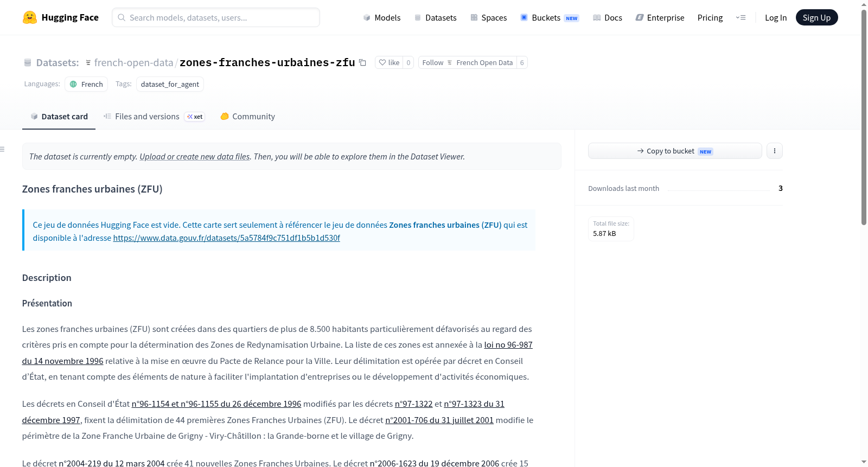Switch to Files and versions tab
868x467 pixels.
point(154,117)
